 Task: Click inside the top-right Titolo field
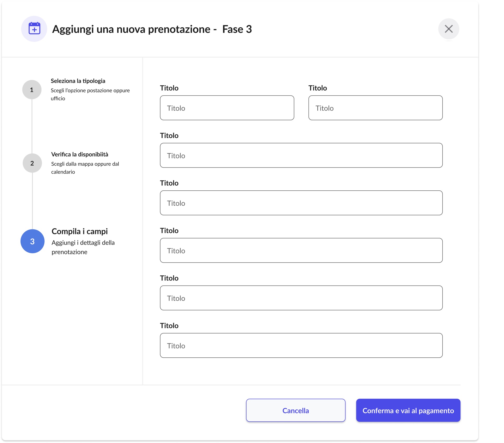point(375,108)
